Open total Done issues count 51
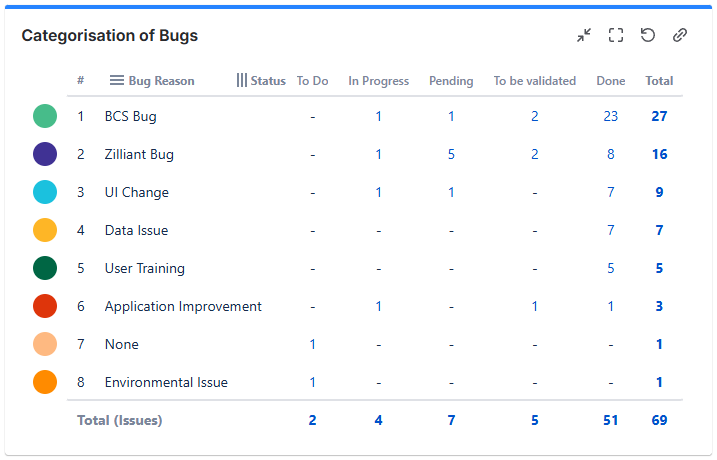This screenshot has height=460, width=717. [611, 420]
